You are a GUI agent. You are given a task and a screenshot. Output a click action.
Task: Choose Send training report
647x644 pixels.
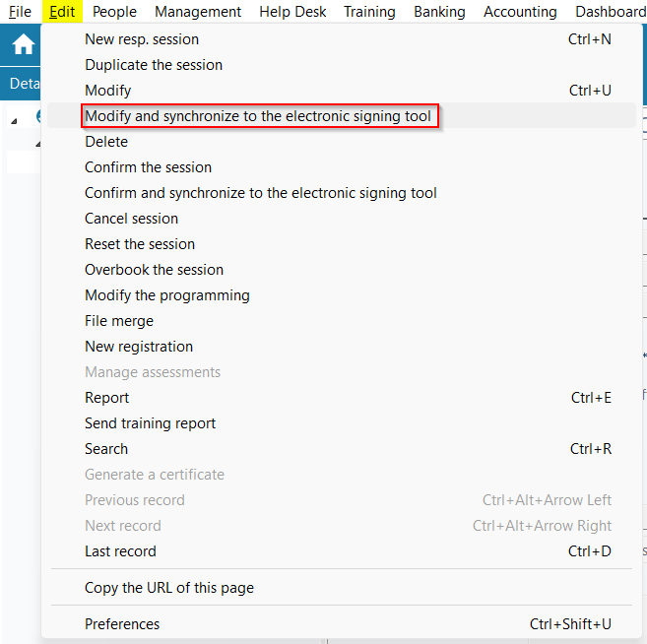[x=150, y=423]
